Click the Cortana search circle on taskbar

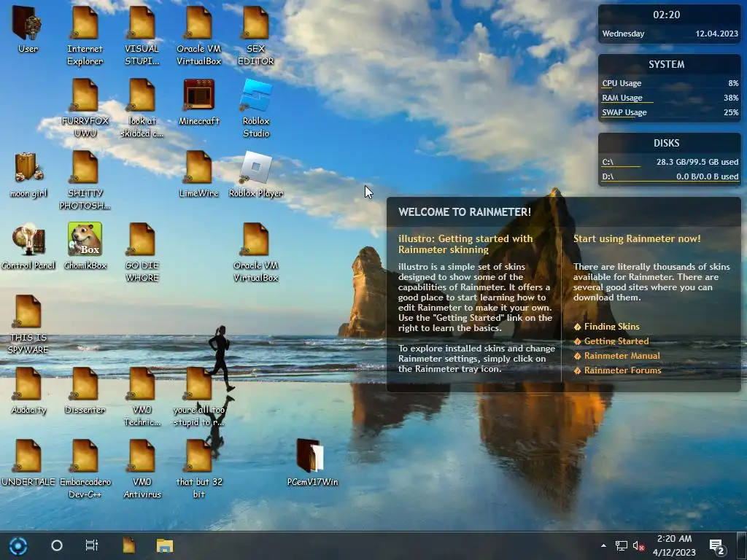pos(57,545)
